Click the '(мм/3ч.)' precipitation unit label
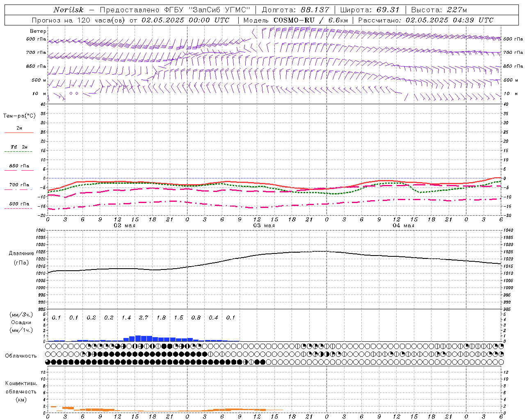The width and height of the screenshot is (525, 420). pos(21,315)
